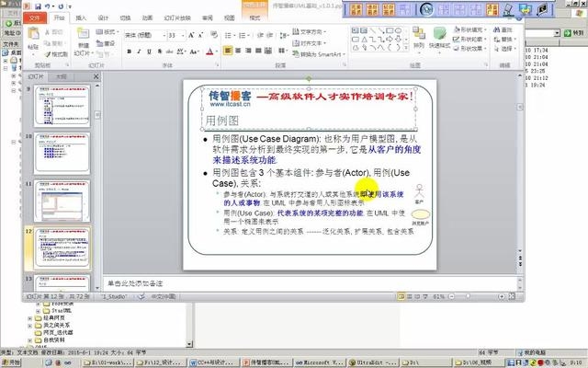This screenshot has height=368, width=588.
Task: Enable Align Text Right
Action: [x=248, y=51]
